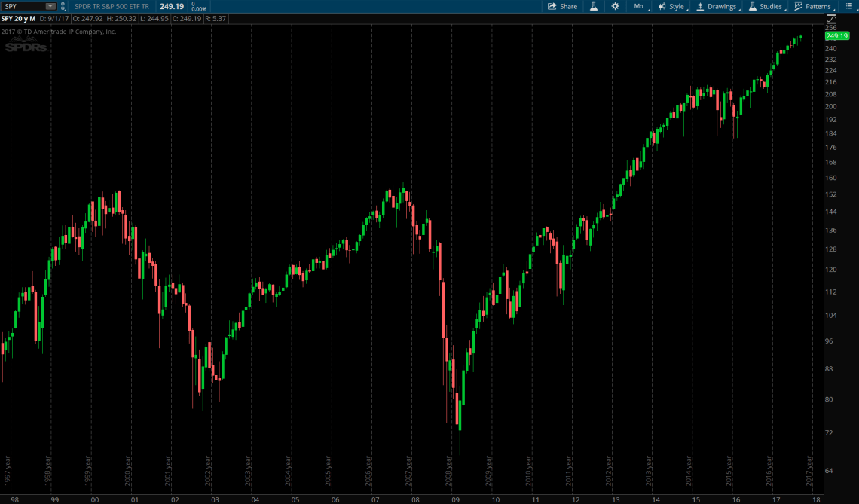Click the trendline icon on the Drawings button
The image size is (859, 504).
point(701,6)
